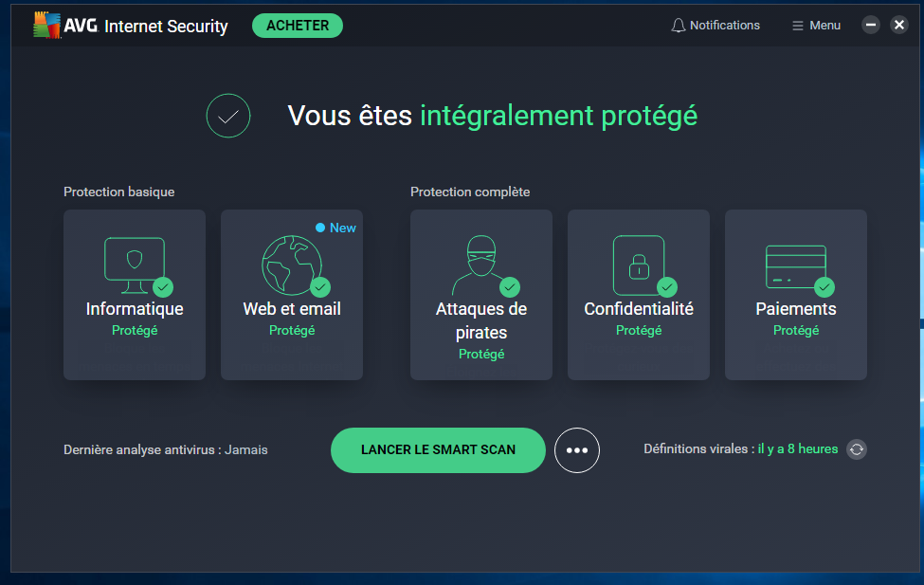This screenshot has height=585, width=924.
Task: Click 'Vous êtes intégralement protégé' headline
Action: pyautogui.click(x=492, y=117)
